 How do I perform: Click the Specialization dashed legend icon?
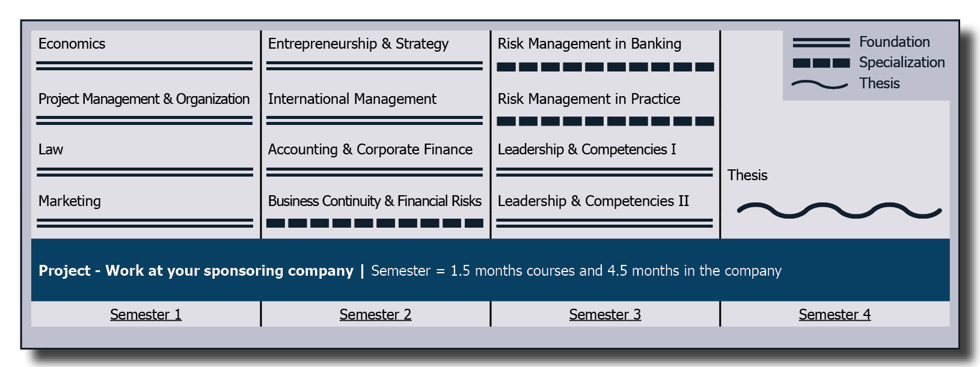pos(821,62)
